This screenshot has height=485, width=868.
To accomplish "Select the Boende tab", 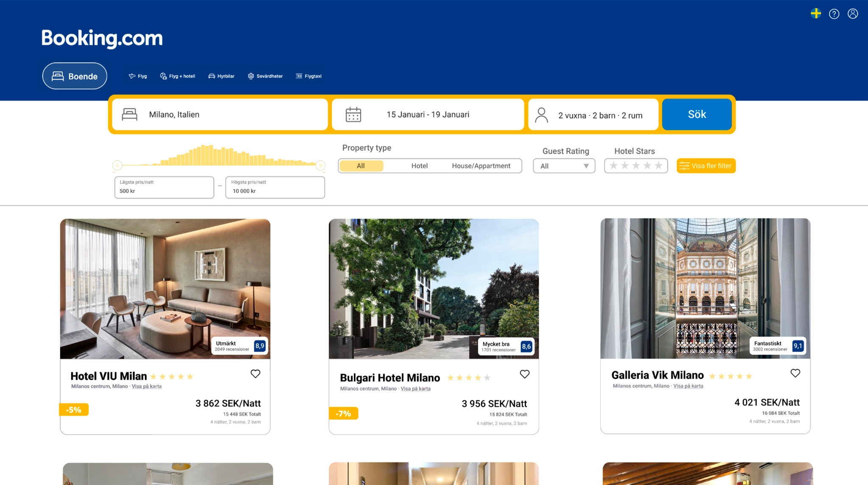I will (75, 76).
